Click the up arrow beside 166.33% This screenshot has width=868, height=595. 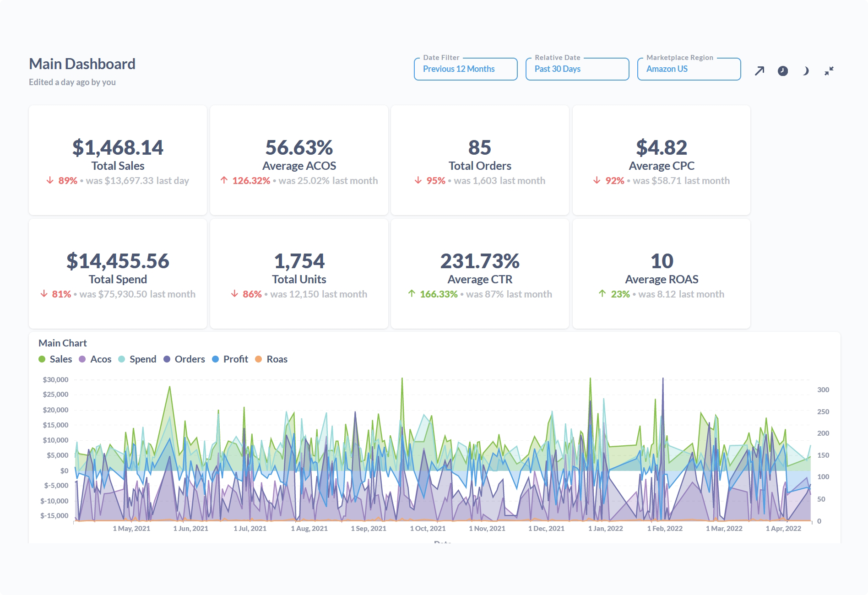[412, 294]
